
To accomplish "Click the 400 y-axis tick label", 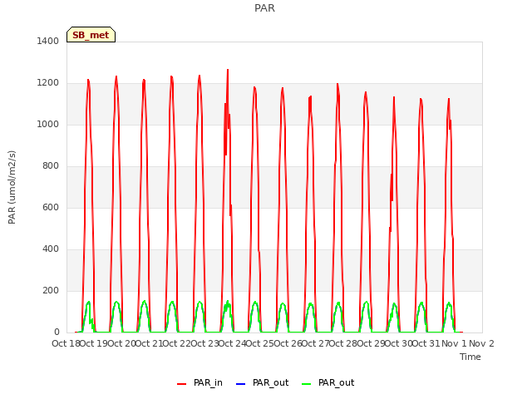I will click(x=51, y=249).
